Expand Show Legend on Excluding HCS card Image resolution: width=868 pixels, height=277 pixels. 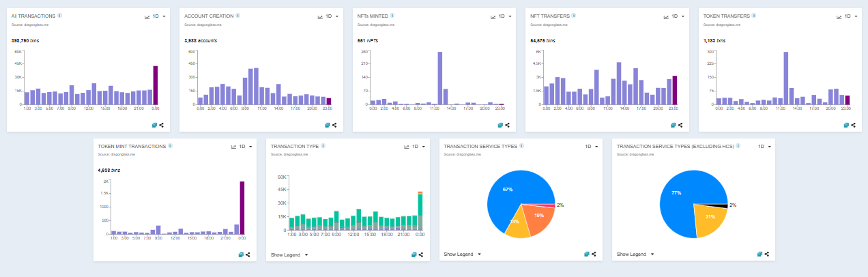(635, 254)
